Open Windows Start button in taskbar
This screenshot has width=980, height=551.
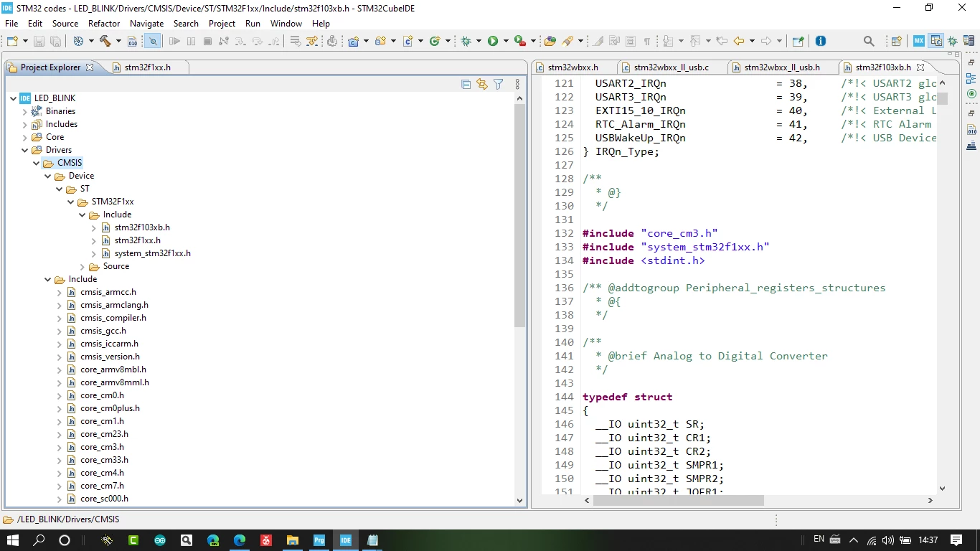[13, 540]
